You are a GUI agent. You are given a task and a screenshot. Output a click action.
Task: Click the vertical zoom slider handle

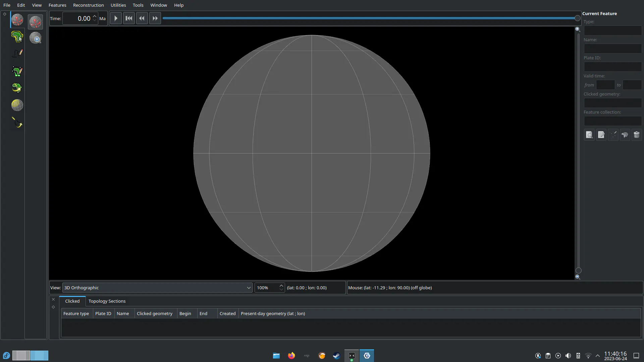tap(578, 270)
